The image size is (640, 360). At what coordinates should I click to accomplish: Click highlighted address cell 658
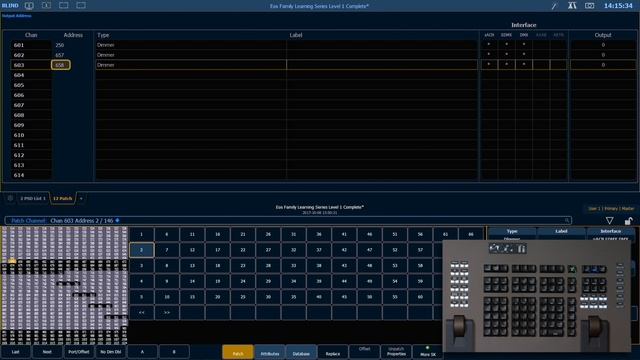tap(60, 65)
